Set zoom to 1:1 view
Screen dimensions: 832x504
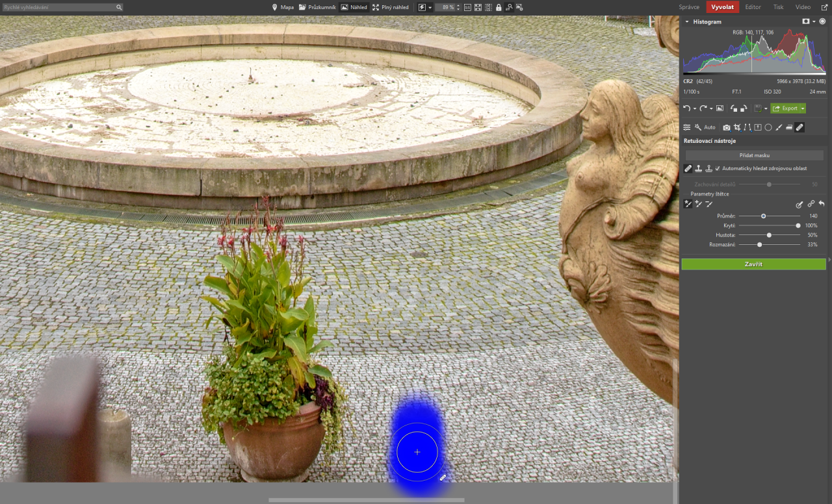coord(467,7)
